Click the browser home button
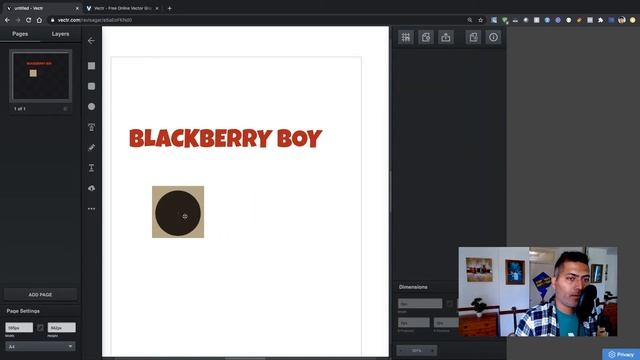This screenshot has height=360, width=640. [x=39, y=20]
